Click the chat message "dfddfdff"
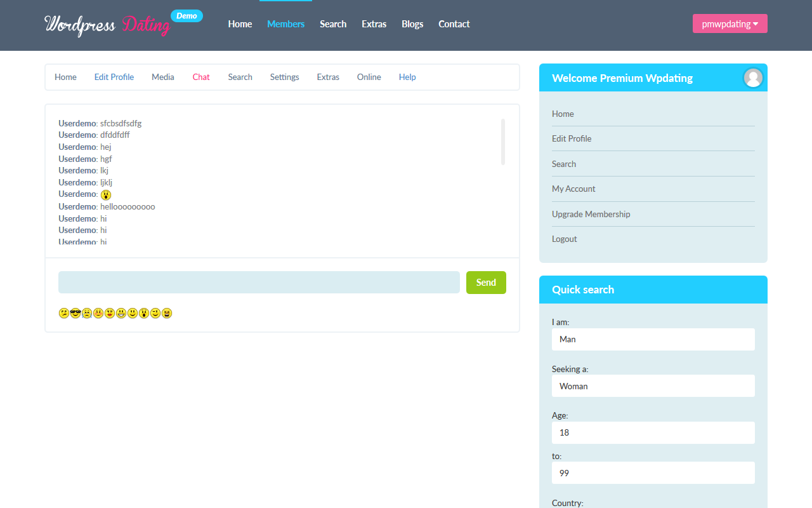The height and width of the screenshot is (508, 812). click(115, 135)
